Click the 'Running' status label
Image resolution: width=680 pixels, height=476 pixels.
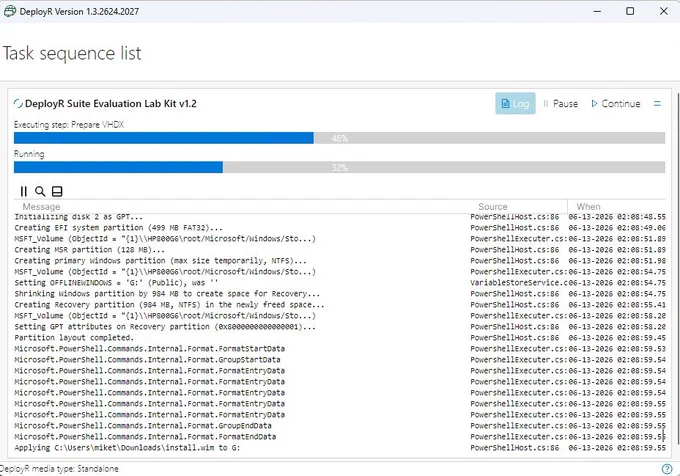pyautogui.click(x=29, y=154)
